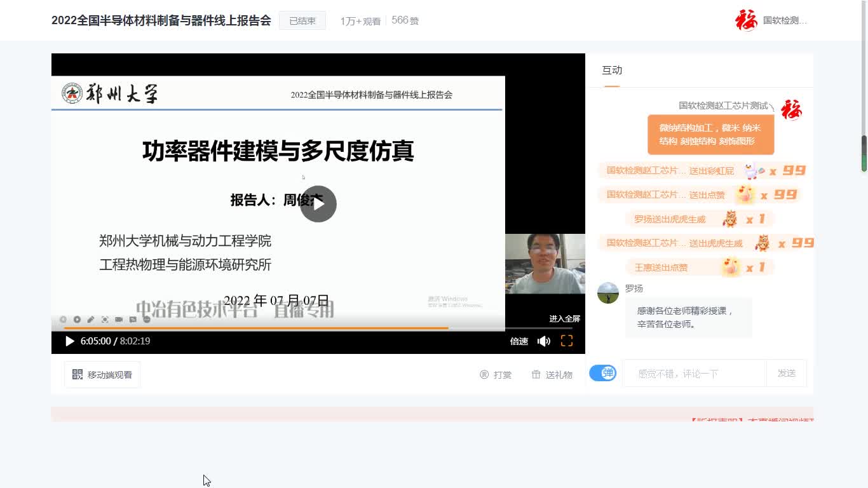Viewport: 868px width, 488px height.
Task: Click the comment input field to type
Action: click(693, 374)
